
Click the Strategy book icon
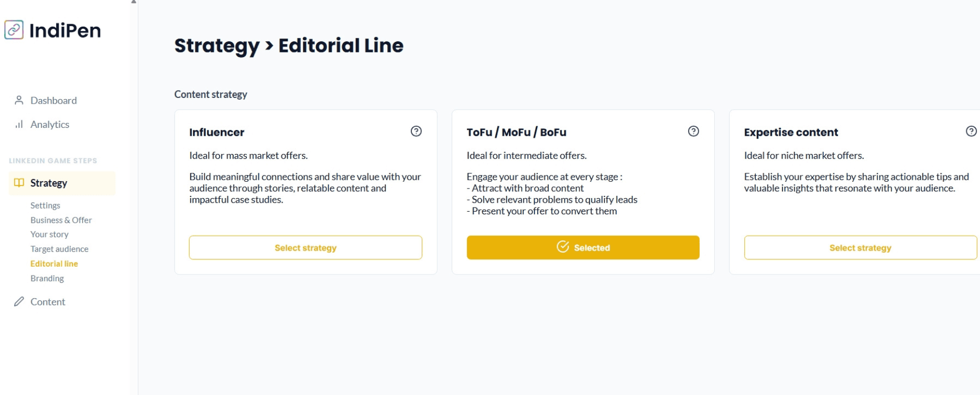19,183
